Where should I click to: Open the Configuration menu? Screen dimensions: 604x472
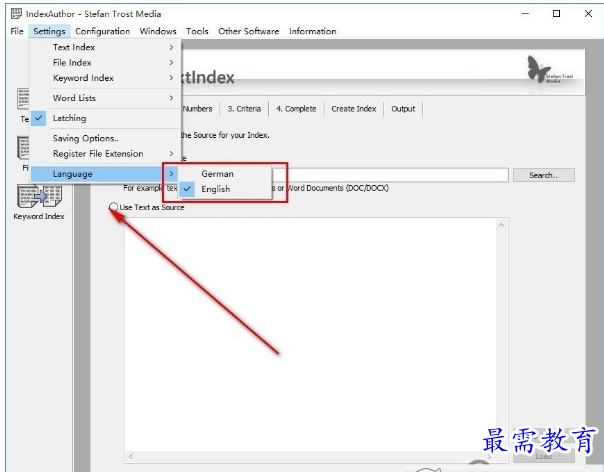[x=102, y=31]
